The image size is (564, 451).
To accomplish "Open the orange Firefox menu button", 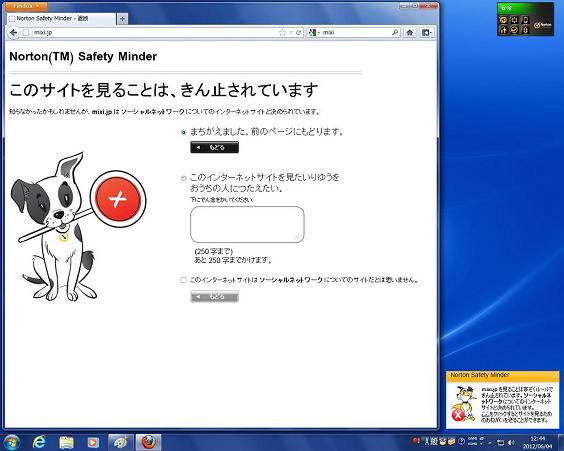I will (26, 6).
